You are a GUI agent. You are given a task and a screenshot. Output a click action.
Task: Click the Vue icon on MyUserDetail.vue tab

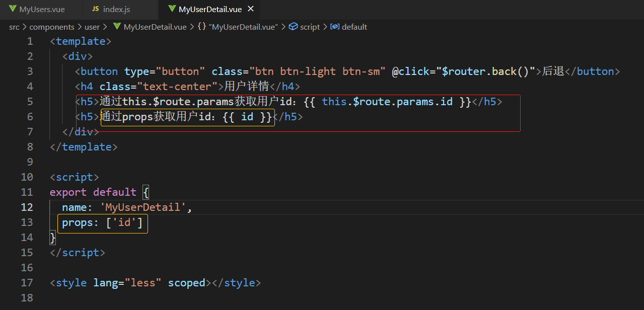tap(172, 9)
